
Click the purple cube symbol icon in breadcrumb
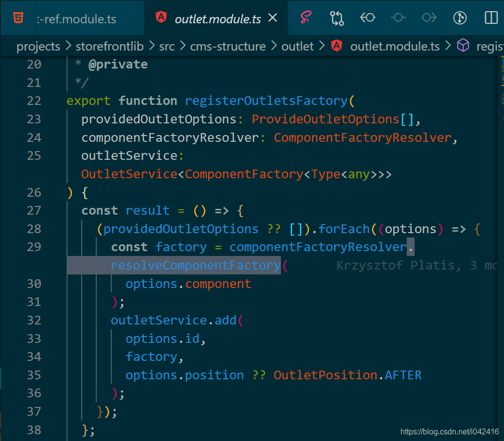point(463,45)
